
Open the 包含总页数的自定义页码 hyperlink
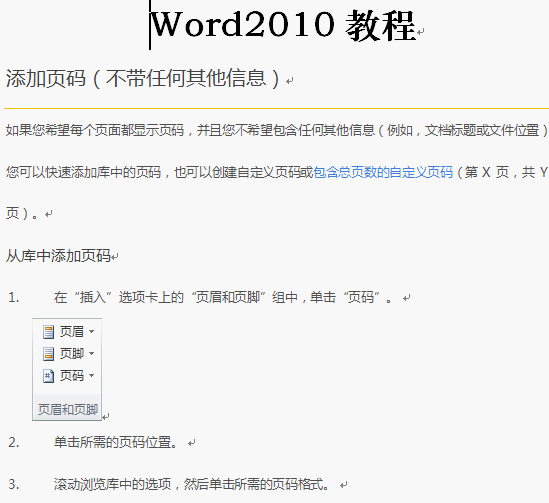tap(383, 172)
